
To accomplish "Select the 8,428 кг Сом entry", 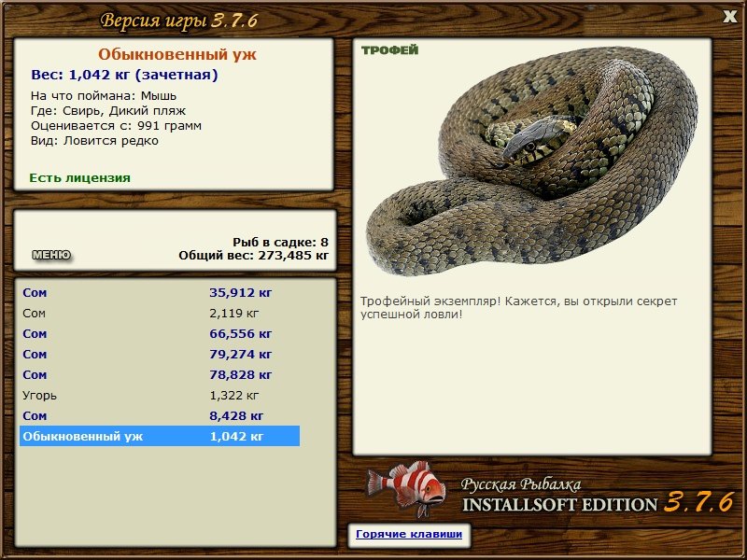I will tap(160, 415).
